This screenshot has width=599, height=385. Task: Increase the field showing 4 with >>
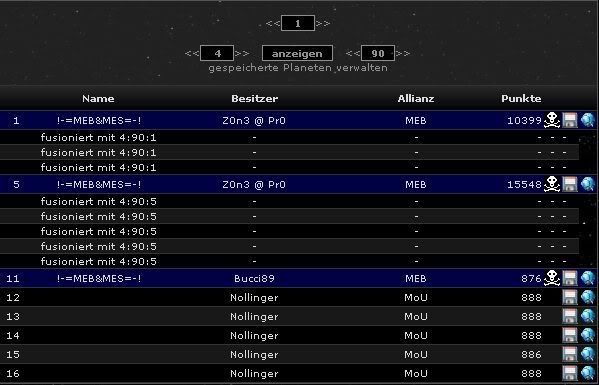point(242,53)
